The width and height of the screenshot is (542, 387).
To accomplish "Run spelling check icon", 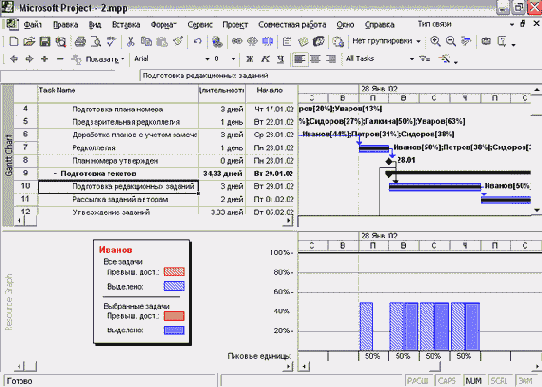I will [111, 42].
